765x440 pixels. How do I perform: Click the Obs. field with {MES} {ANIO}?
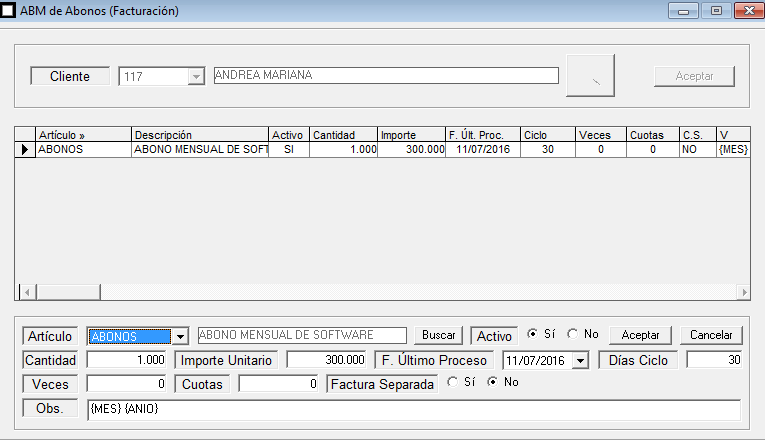click(x=414, y=410)
